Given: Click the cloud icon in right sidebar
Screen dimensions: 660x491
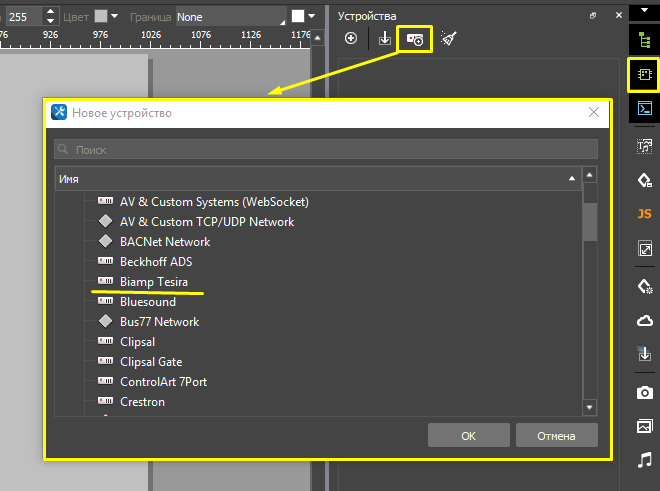Looking at the screenshot, I should [x=645, y=320].
